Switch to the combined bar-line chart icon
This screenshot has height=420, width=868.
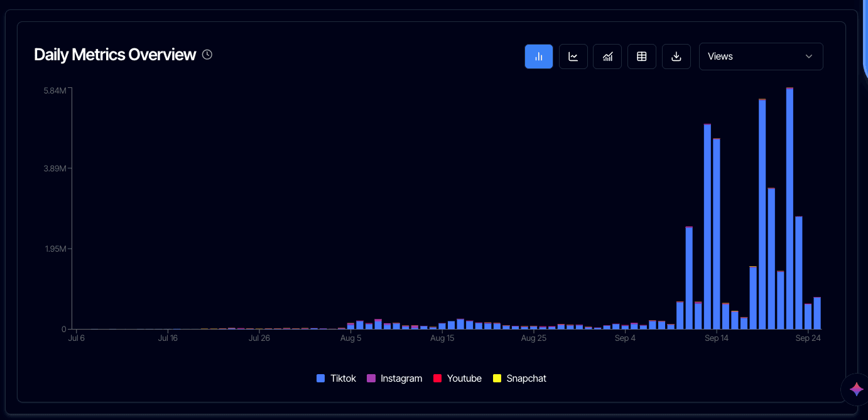click(x=607, y=57)
